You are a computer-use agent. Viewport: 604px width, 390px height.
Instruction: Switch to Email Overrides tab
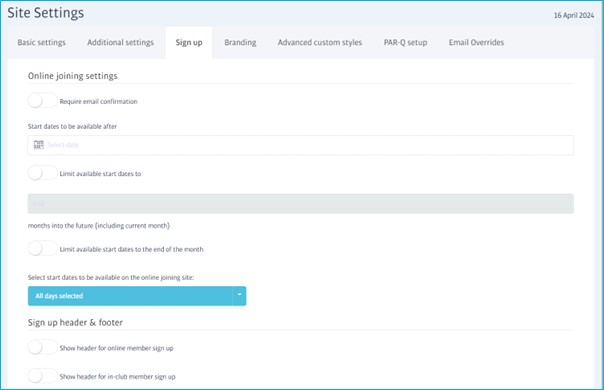[476, 42]
